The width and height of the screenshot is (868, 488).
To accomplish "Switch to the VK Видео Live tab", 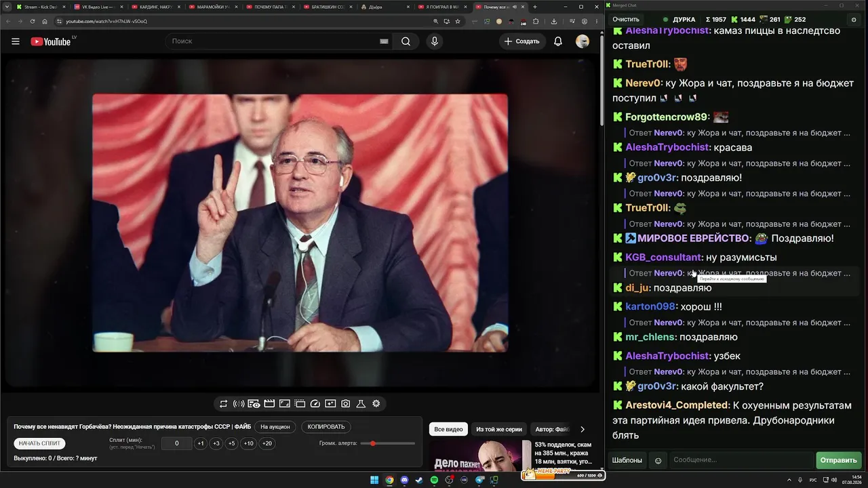I will coord(98,7).
